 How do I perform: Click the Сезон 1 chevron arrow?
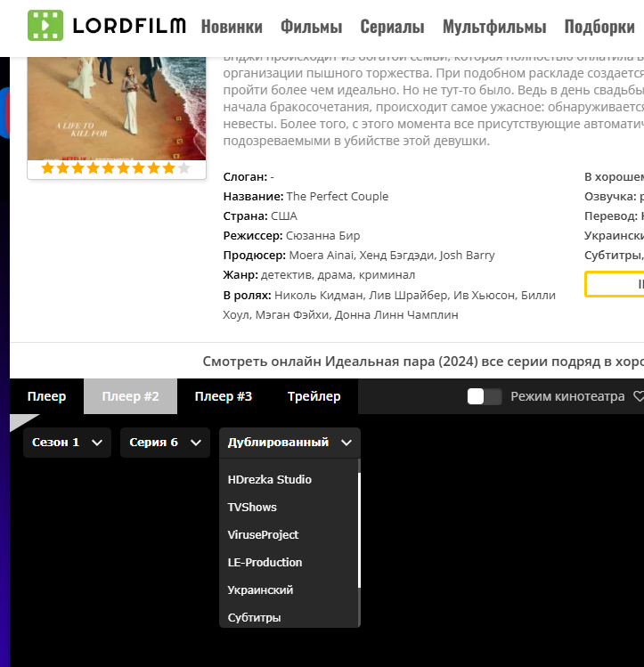pyautogui.click(x=97, y=443)
